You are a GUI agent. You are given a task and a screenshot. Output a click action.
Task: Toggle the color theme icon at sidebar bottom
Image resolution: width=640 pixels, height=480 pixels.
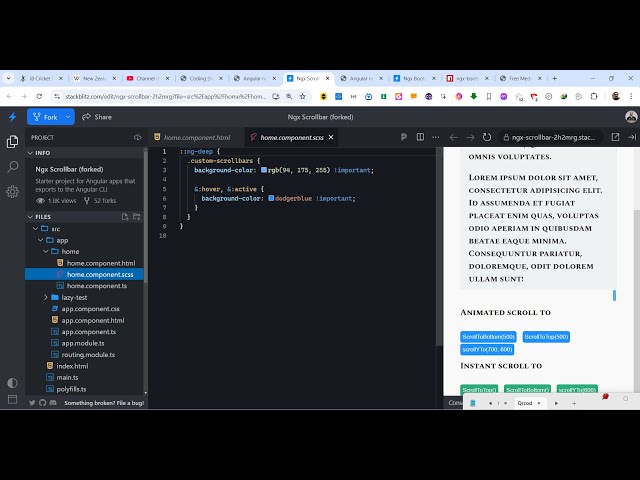(12, 382)
